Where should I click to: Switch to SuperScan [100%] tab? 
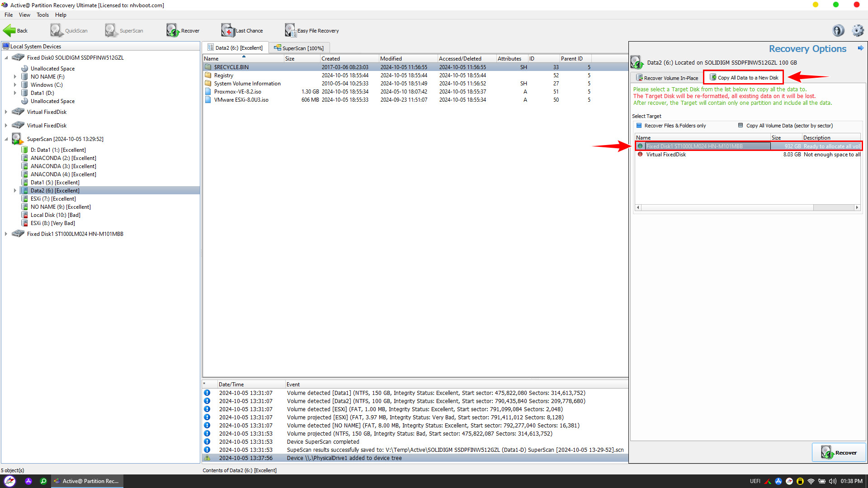click(299, 48)
